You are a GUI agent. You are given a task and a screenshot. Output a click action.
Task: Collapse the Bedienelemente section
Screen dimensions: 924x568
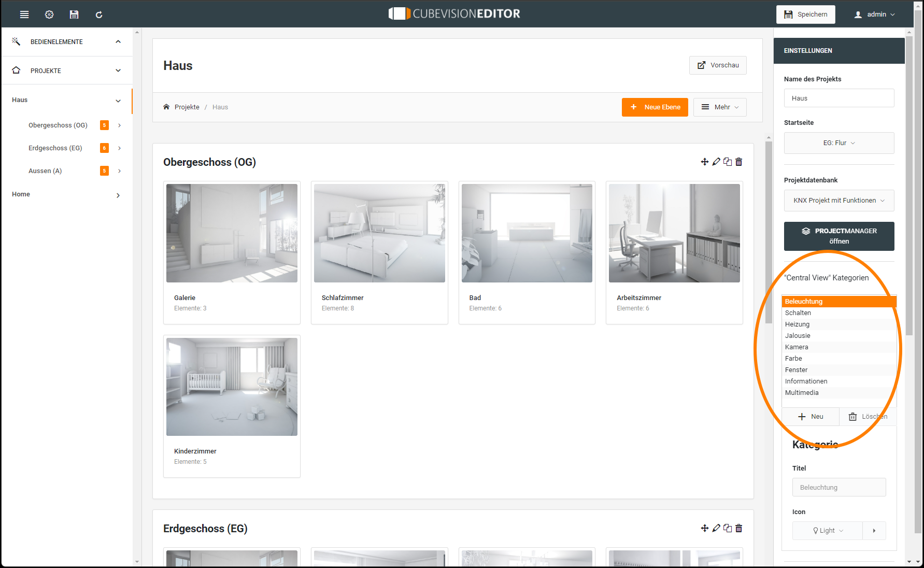(118, 41)
